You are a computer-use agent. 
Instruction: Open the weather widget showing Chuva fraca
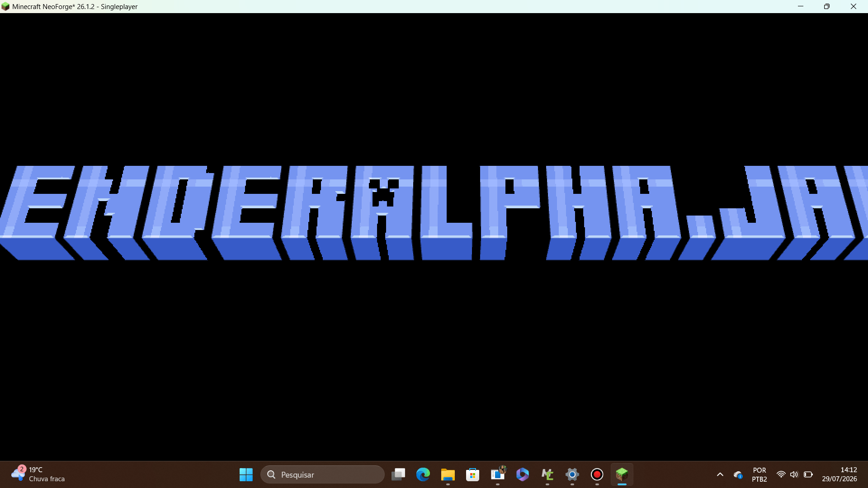38,474
